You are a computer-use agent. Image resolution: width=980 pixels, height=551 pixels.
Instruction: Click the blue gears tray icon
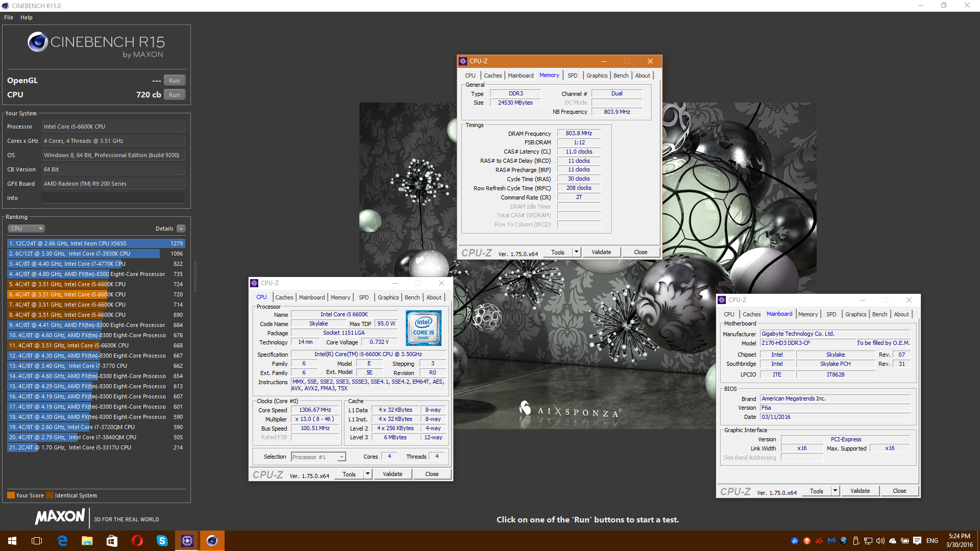pos(795,541)
